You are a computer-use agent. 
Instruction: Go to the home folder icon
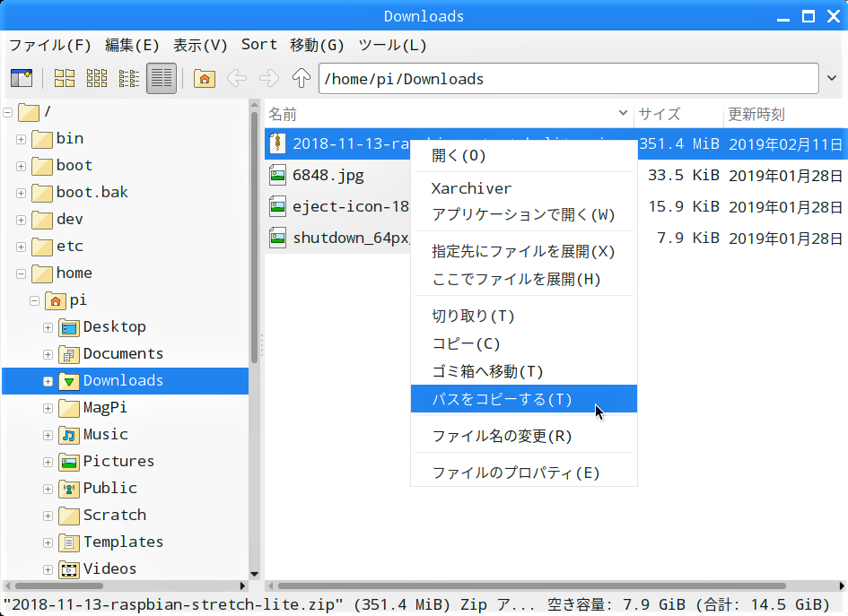pos(205,79)
